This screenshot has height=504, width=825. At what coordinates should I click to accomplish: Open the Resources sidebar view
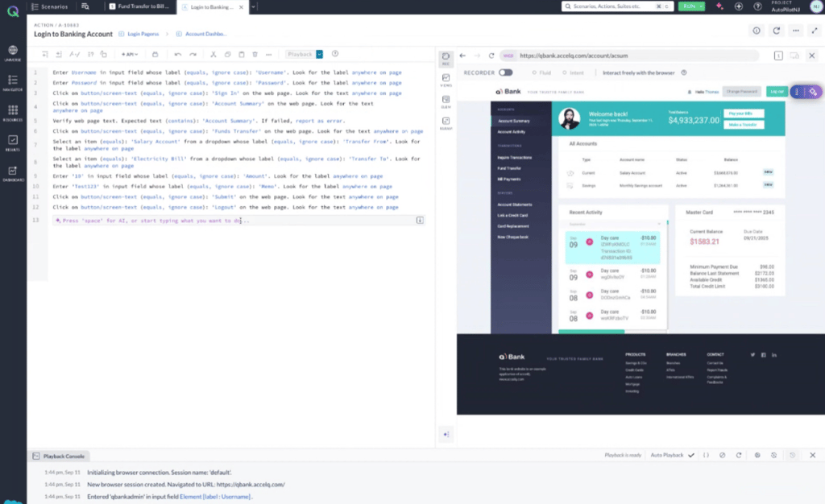click(x=13, y=113)
